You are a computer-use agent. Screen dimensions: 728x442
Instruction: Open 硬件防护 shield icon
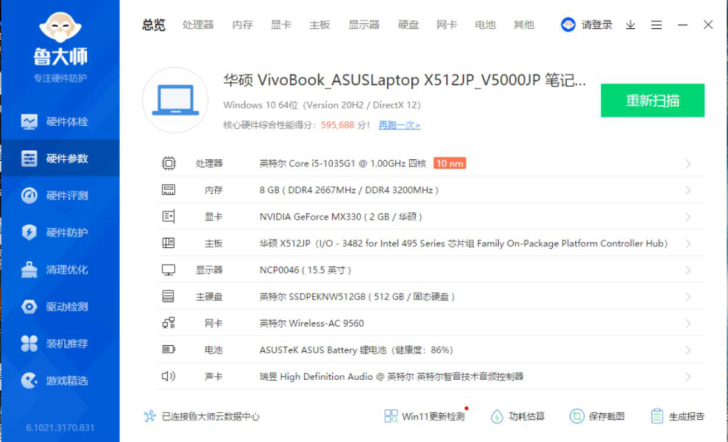(x=29, y=232)
